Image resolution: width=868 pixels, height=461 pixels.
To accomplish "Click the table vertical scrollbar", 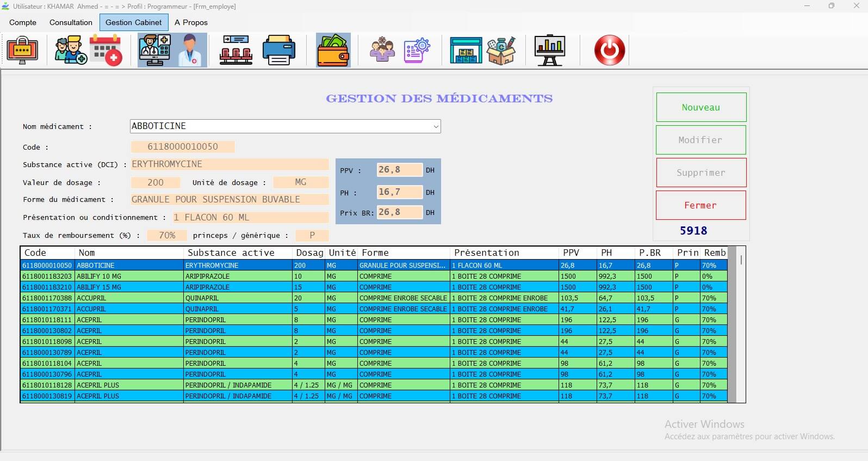I will click(741, 324).
